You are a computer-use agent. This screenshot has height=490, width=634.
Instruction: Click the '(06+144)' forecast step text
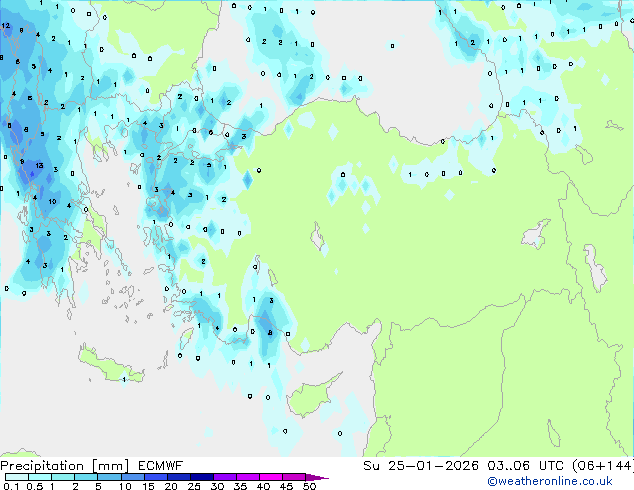[603, 466]
